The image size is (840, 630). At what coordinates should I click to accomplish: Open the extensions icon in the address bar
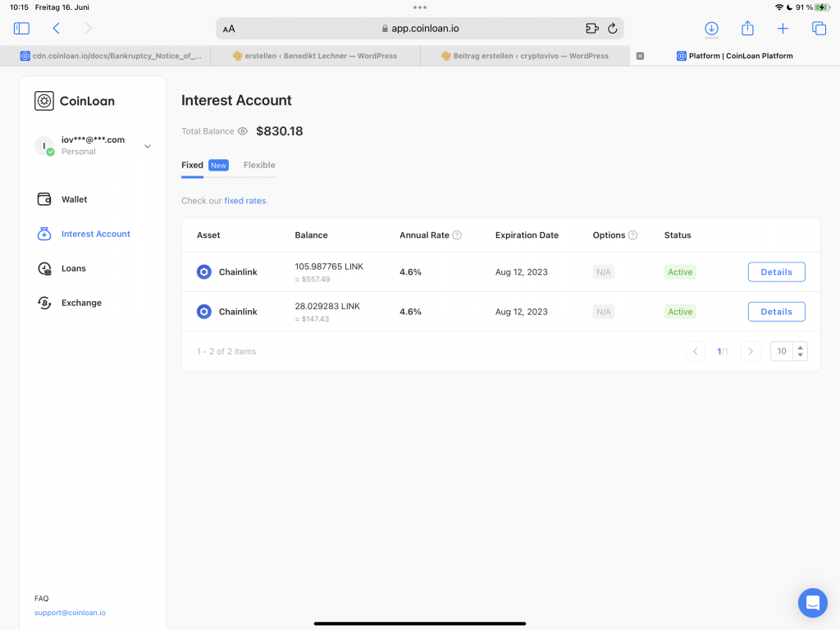click(592, 29)
